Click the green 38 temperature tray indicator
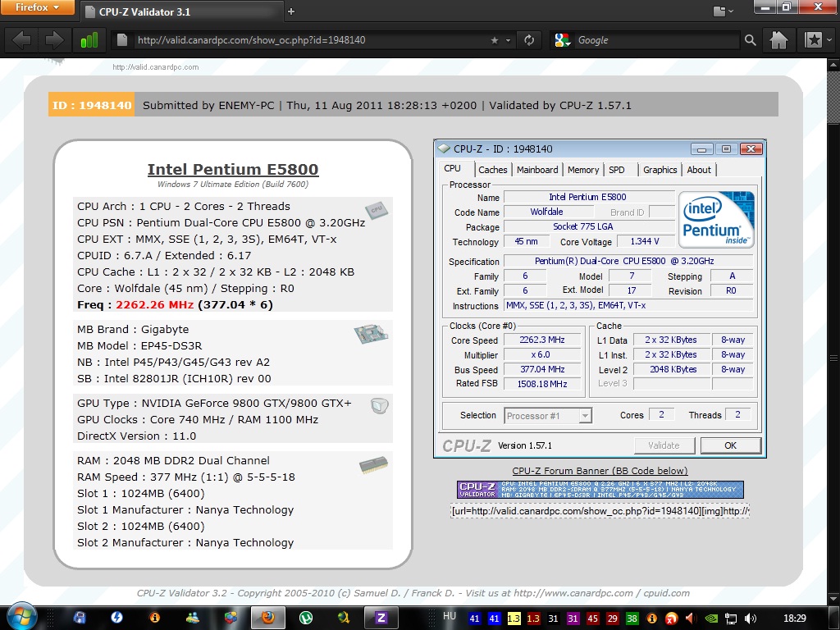840x630 pixels. (632, 619)
